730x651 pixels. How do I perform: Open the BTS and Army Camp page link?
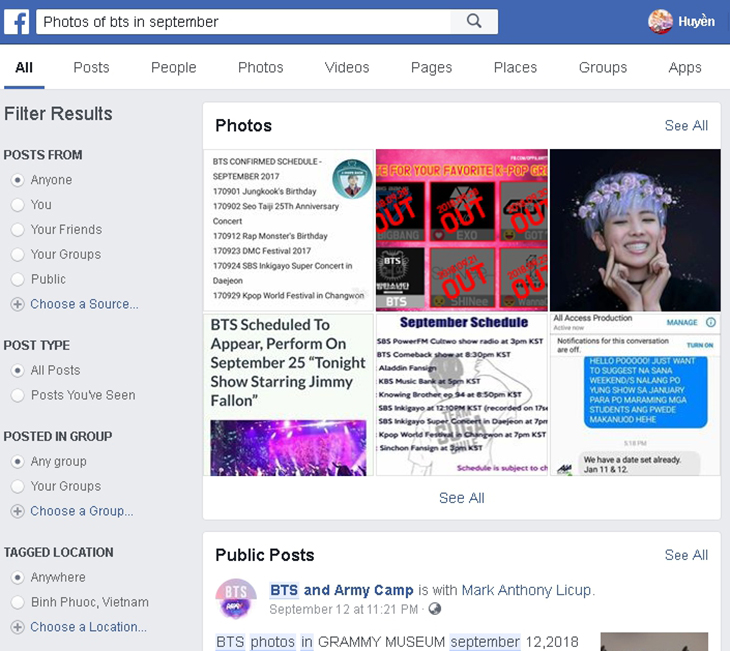341,590
